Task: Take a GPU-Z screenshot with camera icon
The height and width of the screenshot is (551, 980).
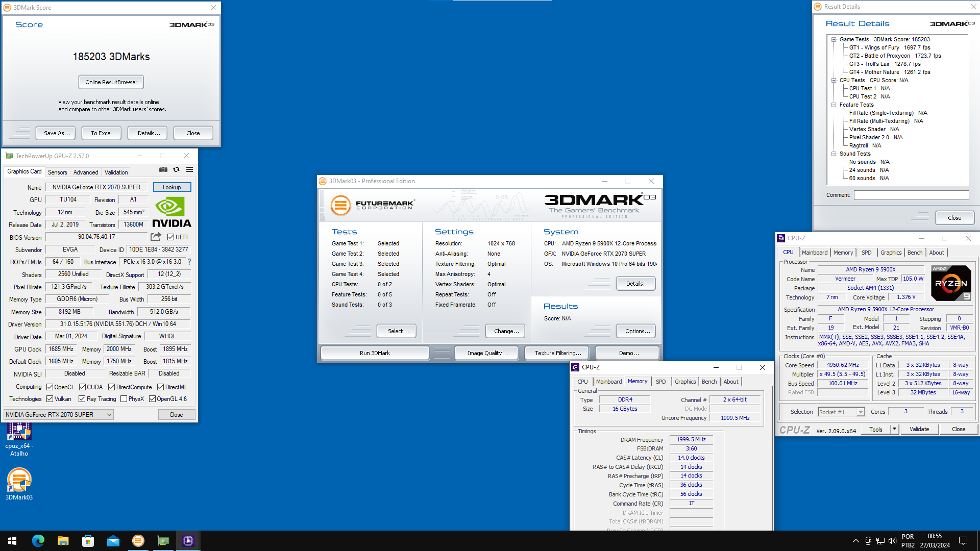Action: (163, 170)
